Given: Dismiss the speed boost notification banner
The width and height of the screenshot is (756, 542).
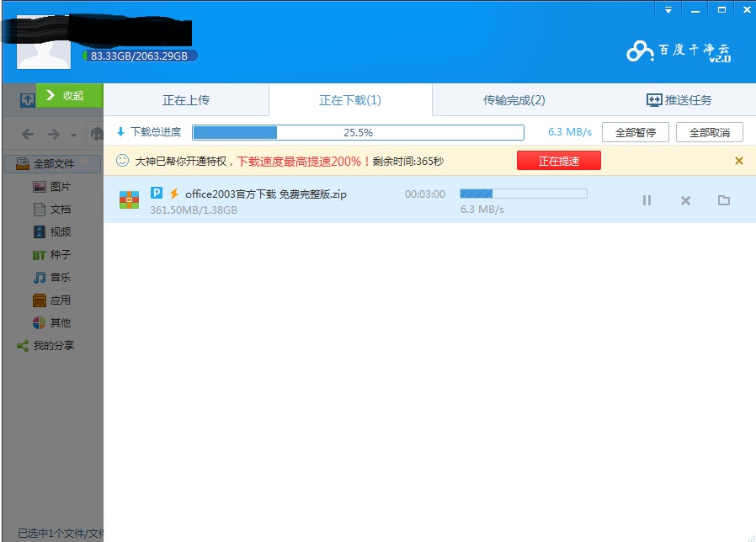Looking at the screenshot, I should coord(738,160).
